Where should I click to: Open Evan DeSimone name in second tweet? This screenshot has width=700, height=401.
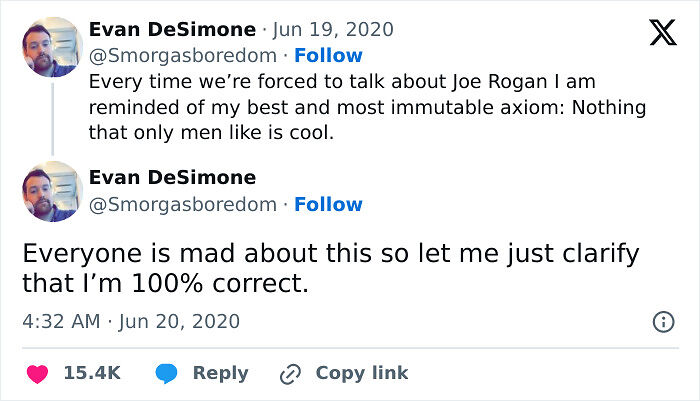[x=172, y=178]
